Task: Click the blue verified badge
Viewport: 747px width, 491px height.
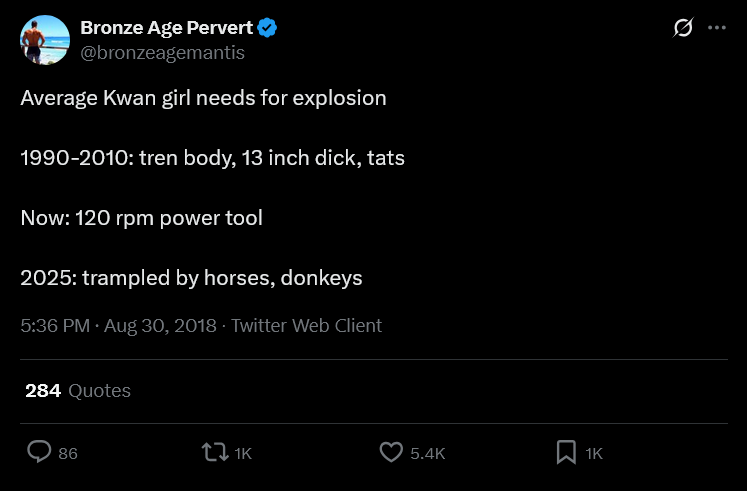Action: (x=268, y=28)
